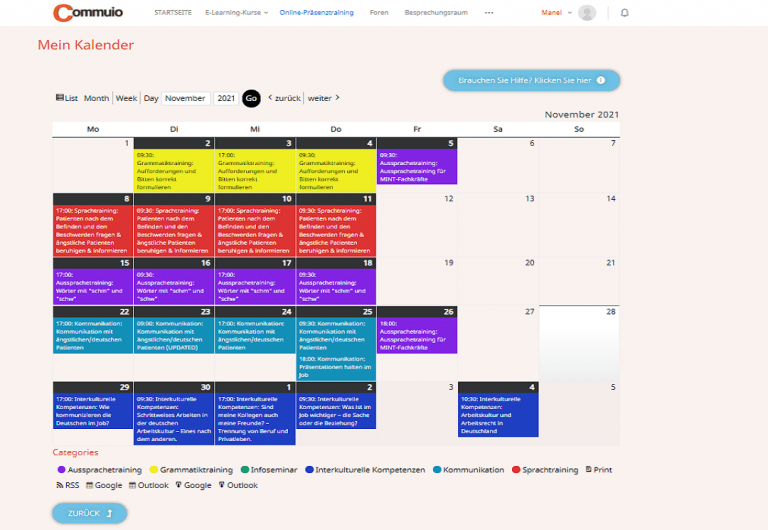Image resolution: width=768 pixels, height=530 pixels.
Task: Click the November 2021 month label
Action: click(x=582, y=115)
